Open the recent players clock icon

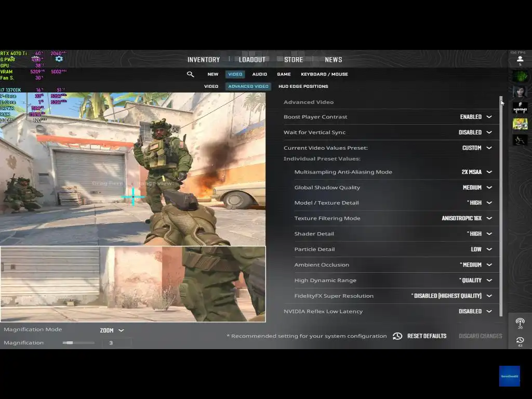pyautogui.click(x=520, y=340)
